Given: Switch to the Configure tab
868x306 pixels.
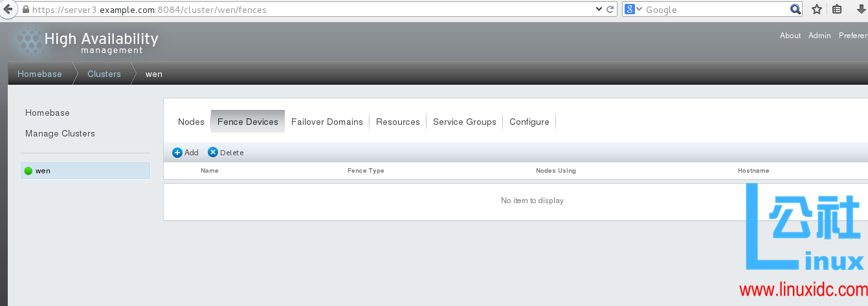Looking at the screenshot, I should 529,122.
